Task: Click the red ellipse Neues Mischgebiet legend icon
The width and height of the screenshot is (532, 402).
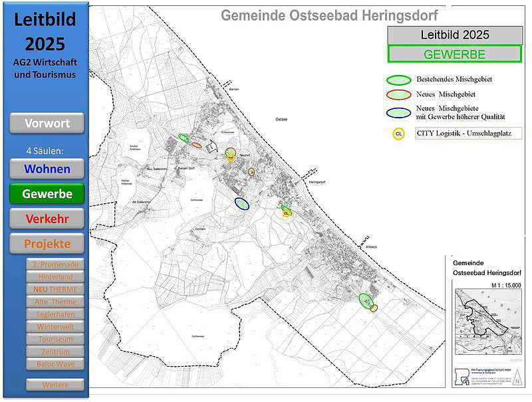Action: tap(399, 95)
